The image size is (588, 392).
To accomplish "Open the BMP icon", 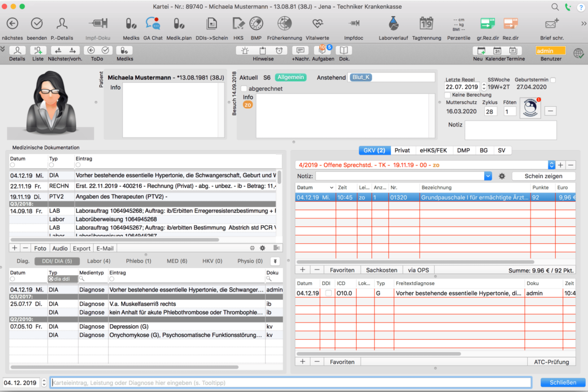I will pyautogui.click(x=256, y=24).
